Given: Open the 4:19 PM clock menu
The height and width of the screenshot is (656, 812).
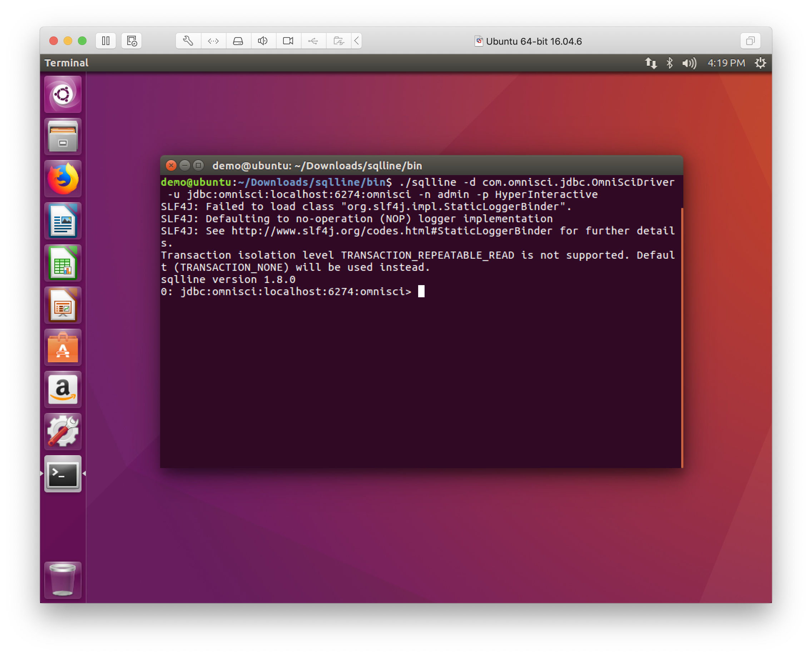Looking at the screenshot, I should (726, 63).
